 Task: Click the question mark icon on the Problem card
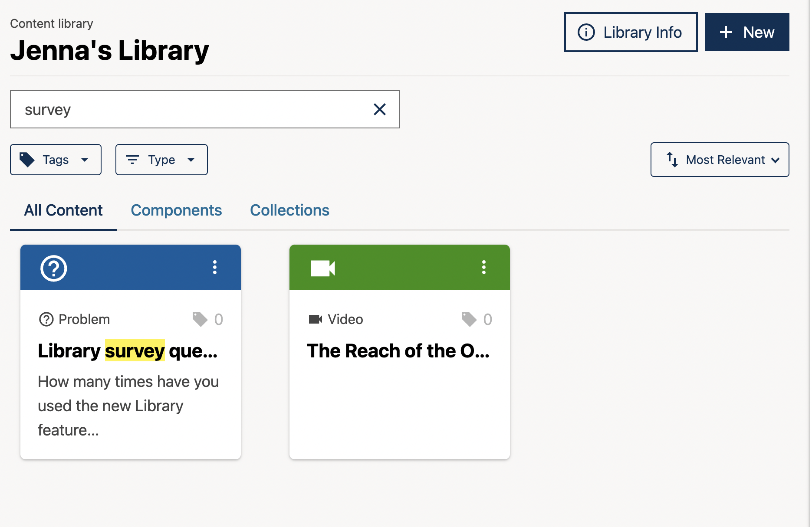coord(53,268)
